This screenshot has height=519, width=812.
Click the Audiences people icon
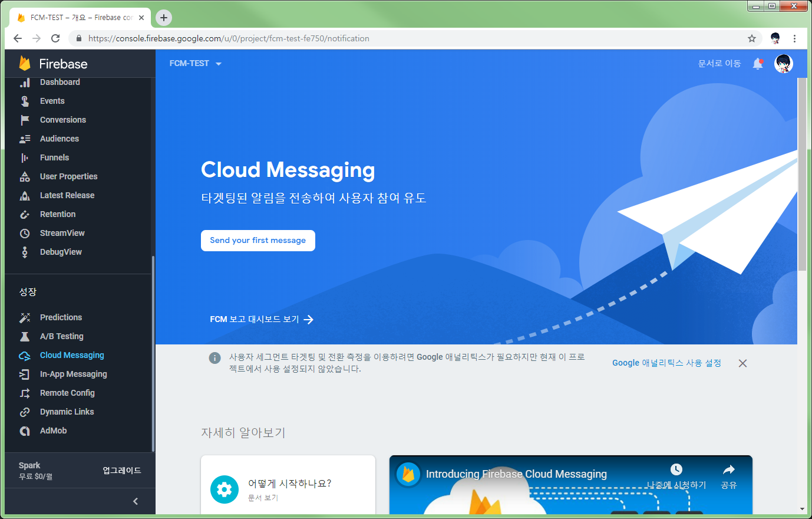(x=25, y=139)
